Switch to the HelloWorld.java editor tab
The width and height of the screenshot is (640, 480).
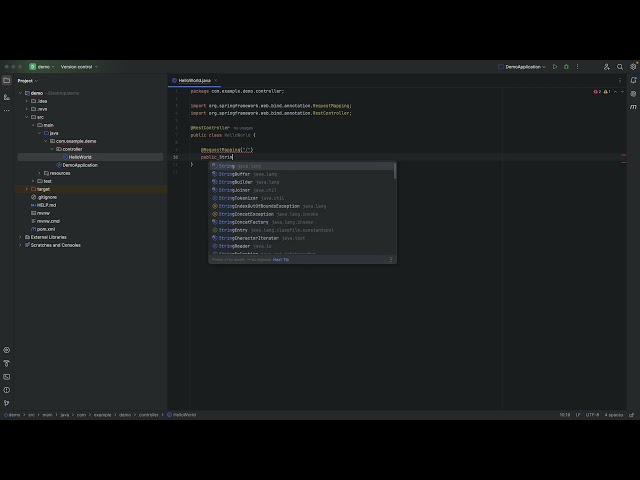[194, 80]
